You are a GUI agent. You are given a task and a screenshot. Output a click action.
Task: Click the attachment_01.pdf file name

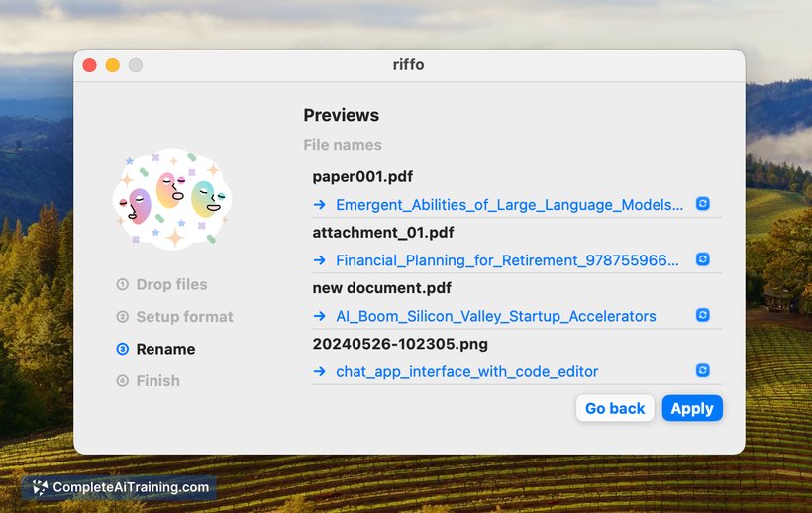383,233
